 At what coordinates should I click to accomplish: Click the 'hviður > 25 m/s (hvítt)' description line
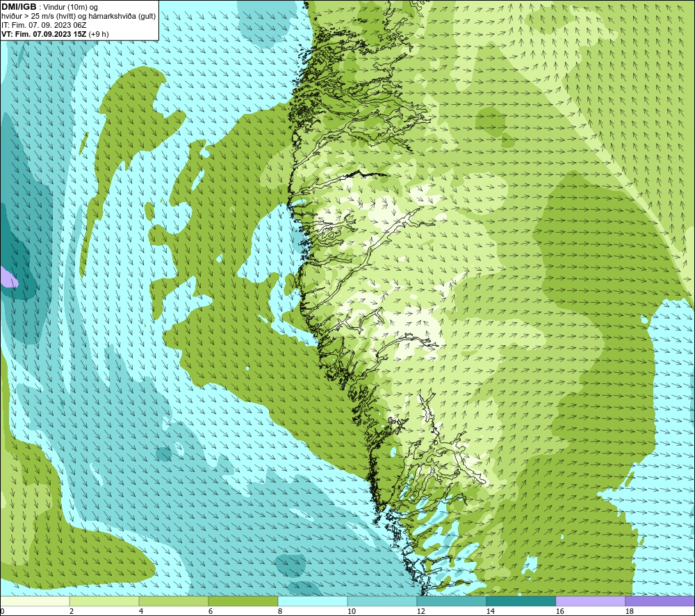point(79,17)
